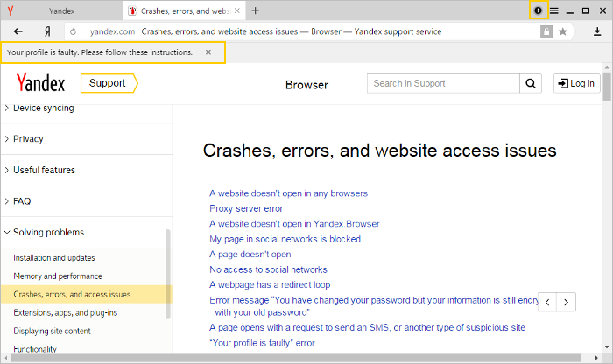613x364 pixels.
Task: Select Crashes, errors, and access issues
Action: (86, 295)
